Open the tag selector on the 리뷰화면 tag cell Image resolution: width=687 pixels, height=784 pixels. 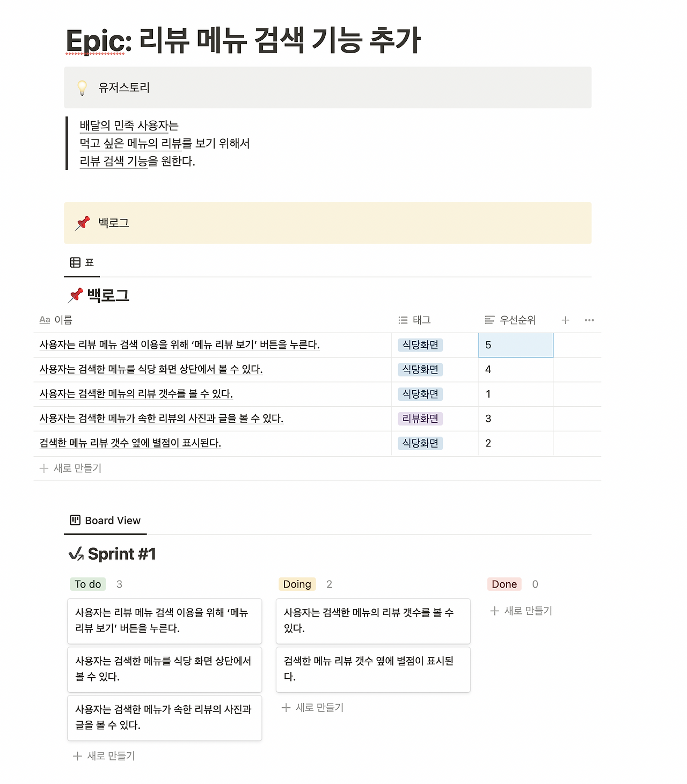pos(420,419)
